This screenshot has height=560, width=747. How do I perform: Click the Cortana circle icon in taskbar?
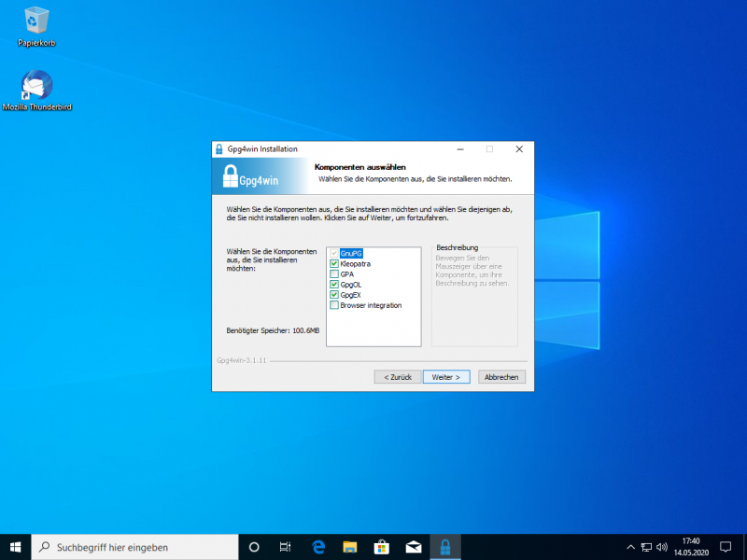(x=254, y=547)
